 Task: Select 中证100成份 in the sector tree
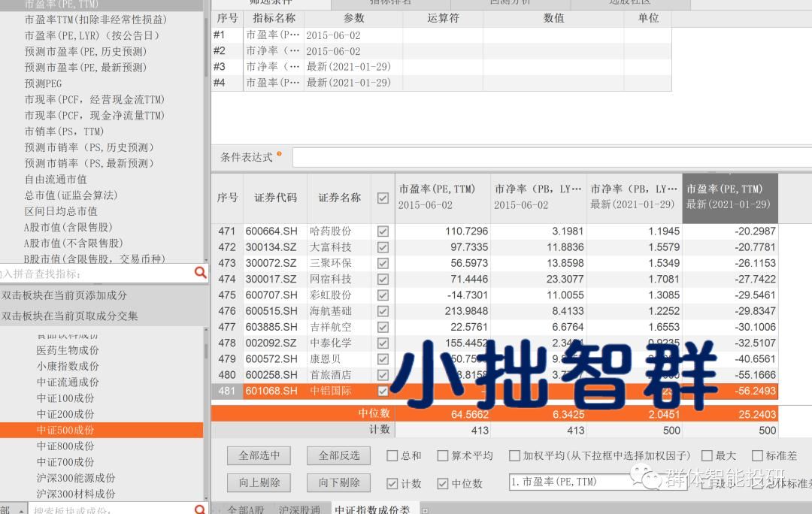pyautogui.click(x=65, y=398)
